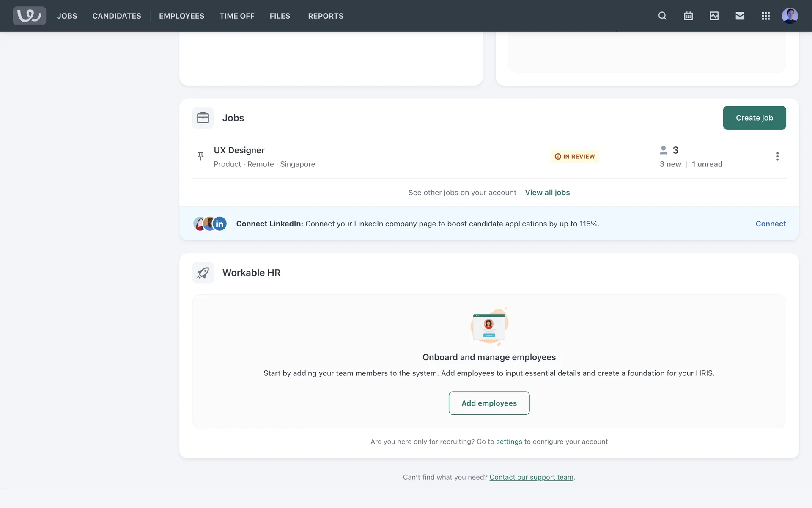
Task: Open the calendar icon in header
Action: click(x=688, y=16)
